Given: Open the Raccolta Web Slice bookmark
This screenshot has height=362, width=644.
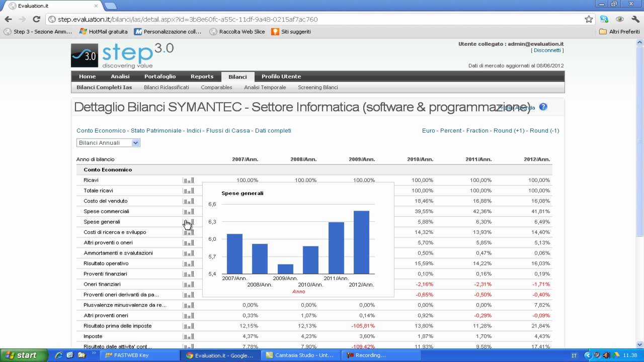Looking at the screenshot, I should tap(237, 32).
